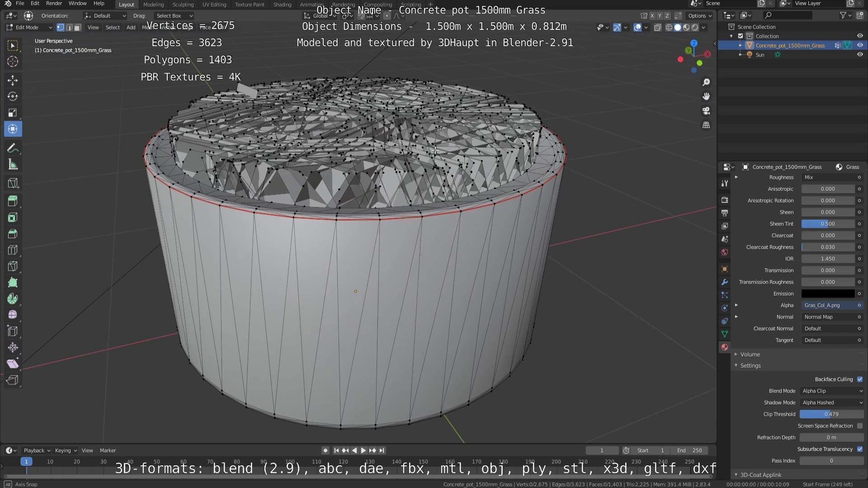
Task: Open the Window menu
Action: (x=77, y=4)
